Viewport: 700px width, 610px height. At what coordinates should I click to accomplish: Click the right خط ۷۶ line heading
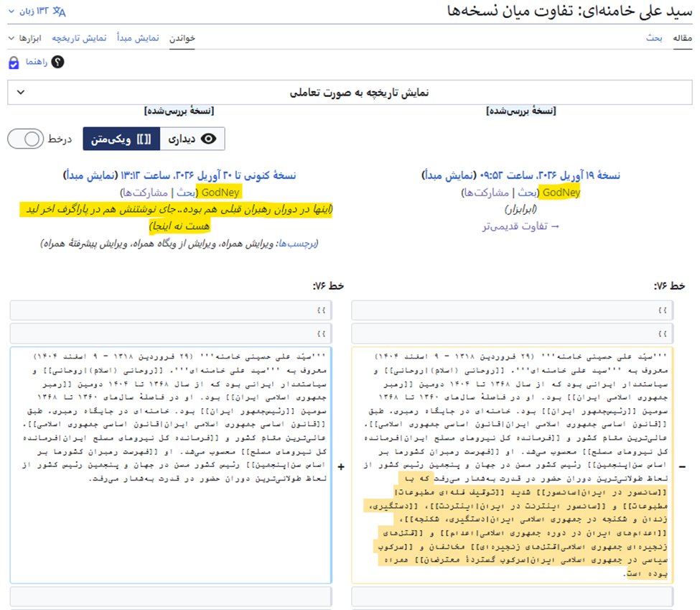pos(669,286)
